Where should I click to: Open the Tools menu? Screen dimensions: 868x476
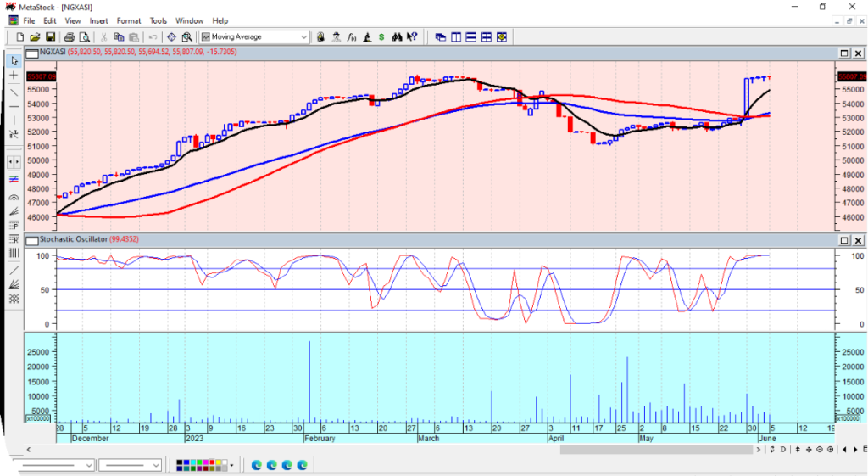(159, 20)
